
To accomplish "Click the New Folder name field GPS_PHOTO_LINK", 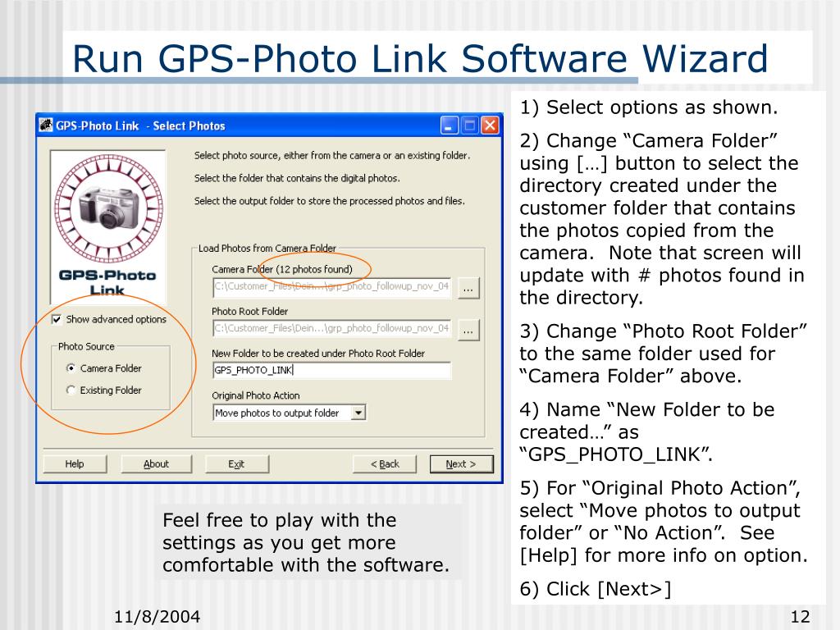I will coord(331,370).
